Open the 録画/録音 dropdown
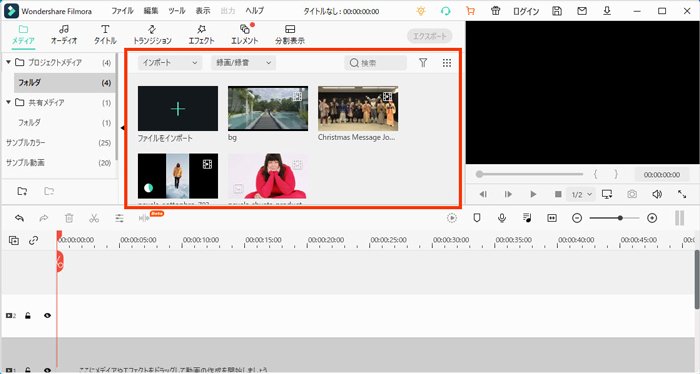 pyautogui.click(x=243, y=63)
